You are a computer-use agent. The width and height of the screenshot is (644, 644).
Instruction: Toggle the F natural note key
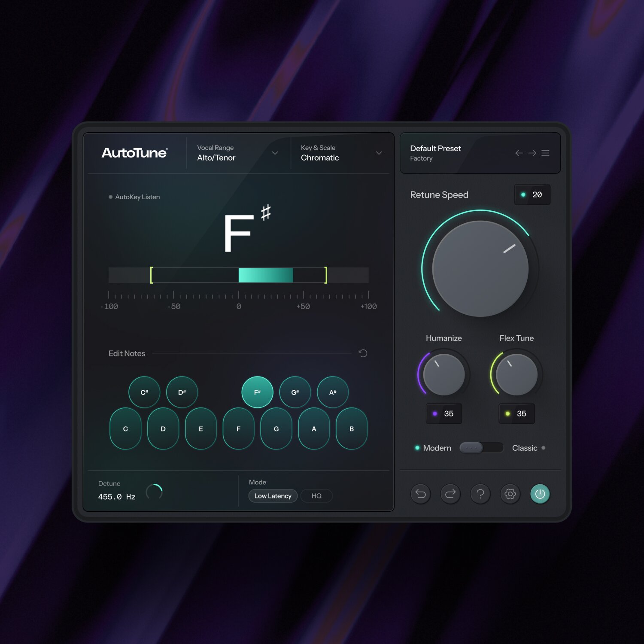click(239, 428)
